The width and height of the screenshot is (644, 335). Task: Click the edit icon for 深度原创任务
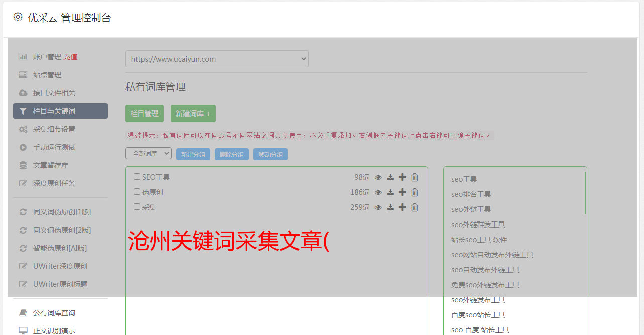point(23,183)
